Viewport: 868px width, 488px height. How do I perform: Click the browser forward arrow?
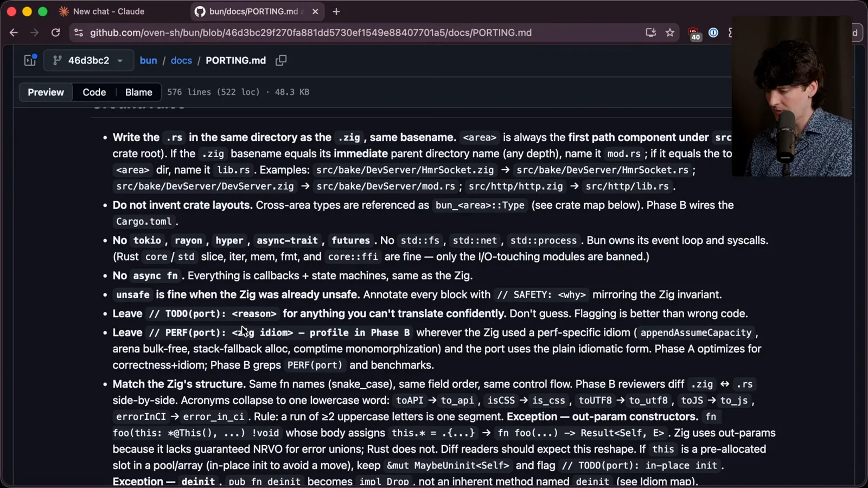[34, 33]
